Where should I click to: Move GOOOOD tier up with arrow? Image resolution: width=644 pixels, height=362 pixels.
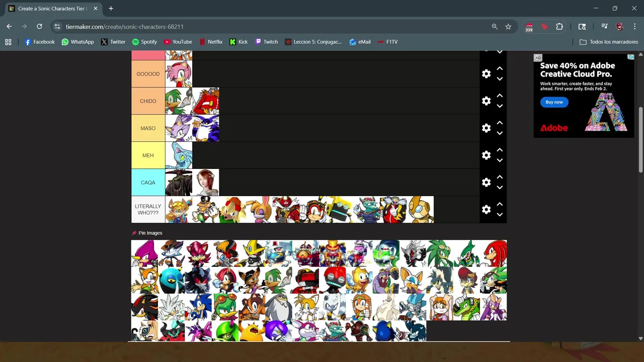click(x=500, y=68)
